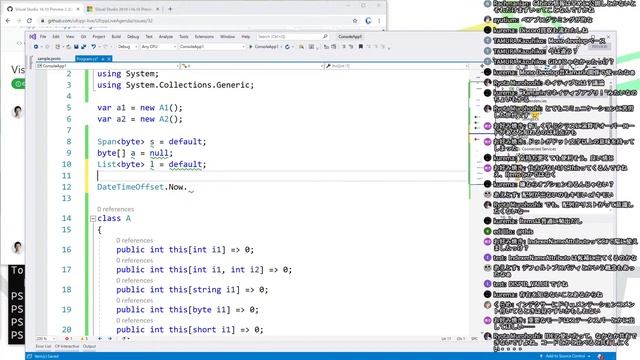The height and width of the screenshot is (360, 640).
Task: Reload the Chrome page
Action: pyautogui.click(x=29, y=20)
